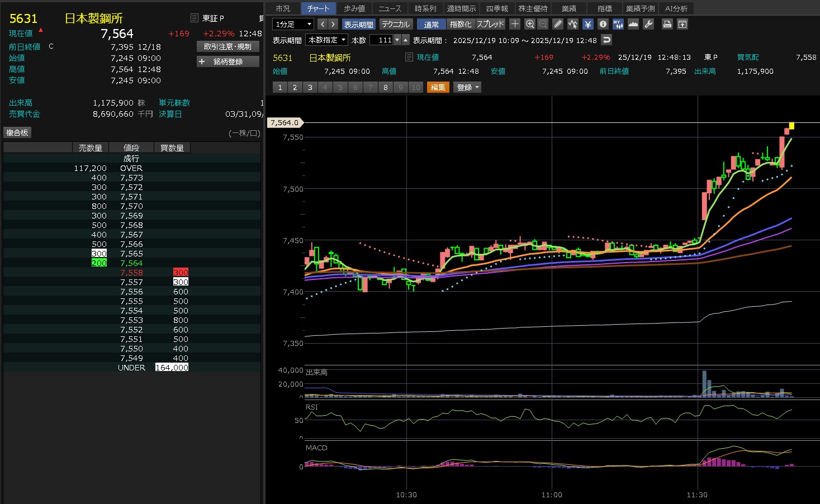Click the zoom in magnifier icon
820x504 pixels.
tap(529, 24)
